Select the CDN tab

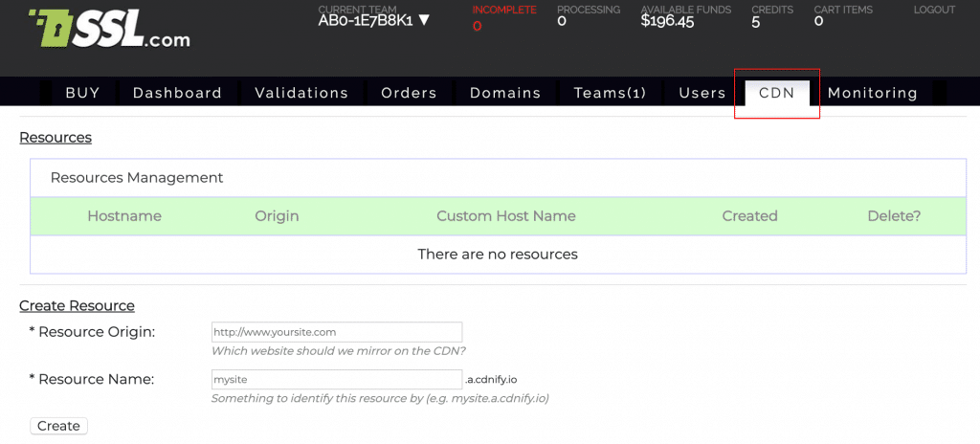click(776, 93)
